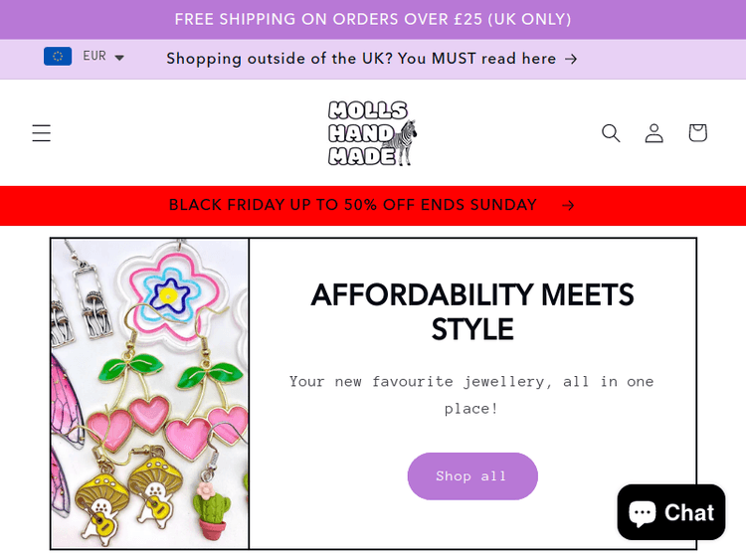Open the Shopify Chat widget
Image resolution: width=746 pixels, height=560 pixels.
click(x=671, y=512)
